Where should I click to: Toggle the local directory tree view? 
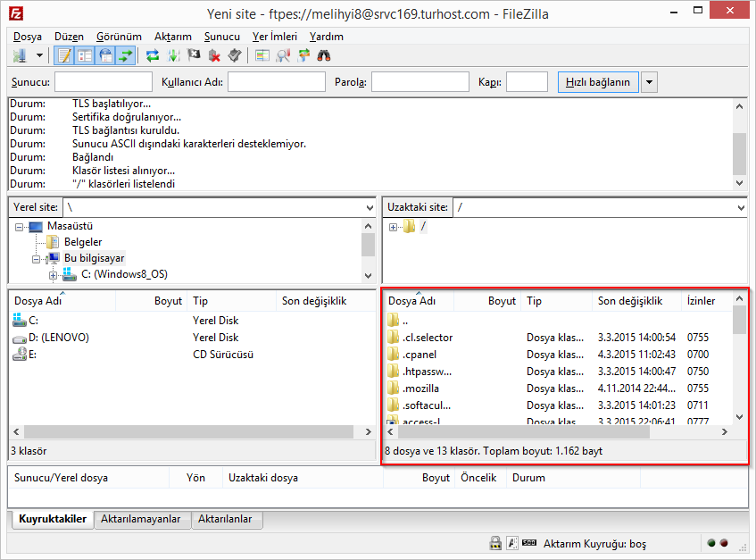tap(86, 55)
